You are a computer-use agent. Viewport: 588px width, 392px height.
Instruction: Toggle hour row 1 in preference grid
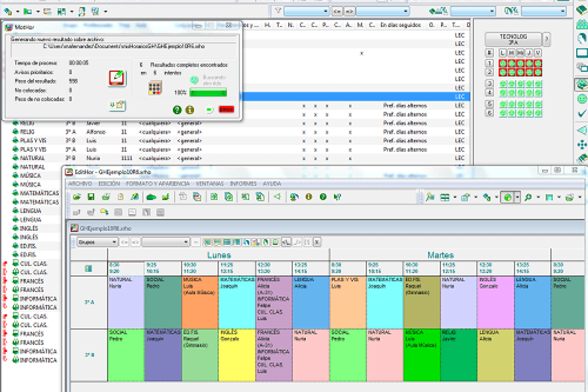point(490,63)
